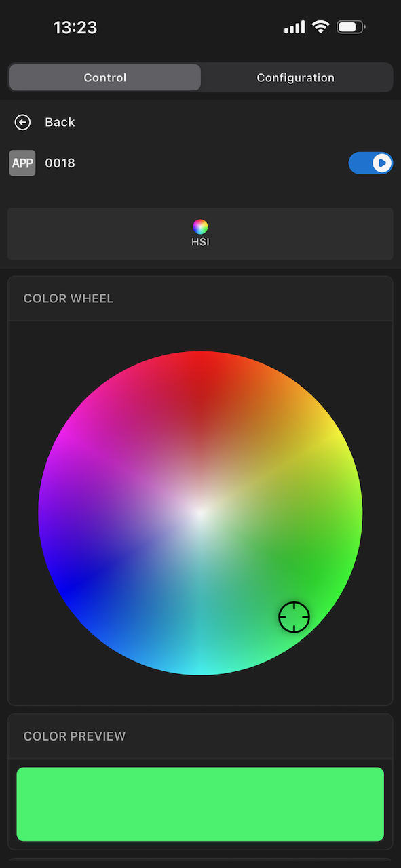Switch to the Configuration tab
The height and width of the screenshot is (868, 401).
tap(296, 78)
